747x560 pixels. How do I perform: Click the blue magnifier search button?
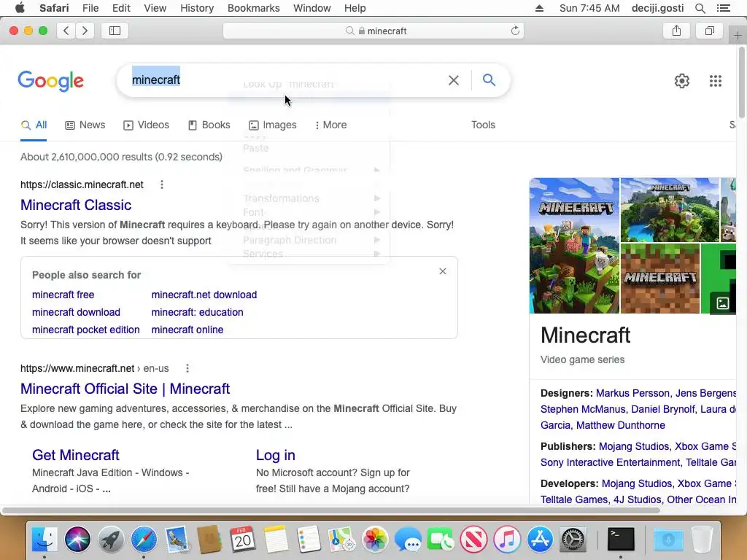point(489,79)
